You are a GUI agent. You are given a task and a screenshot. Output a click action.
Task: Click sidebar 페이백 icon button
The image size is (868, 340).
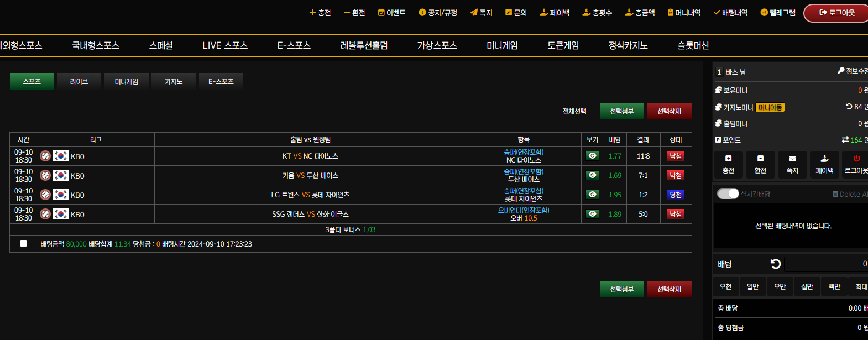[824, 164]
